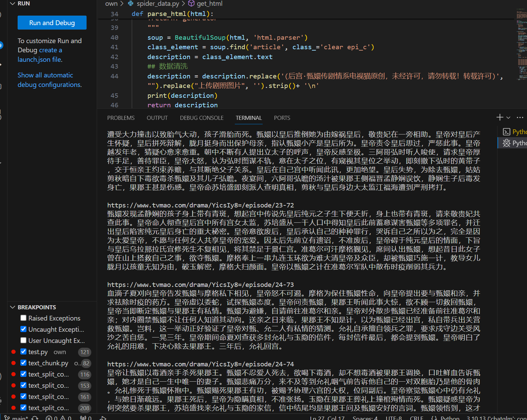Disable the test.py breakpoint checkbox
The width and height of the screenshot is (527, 420).
click(23, 351)
